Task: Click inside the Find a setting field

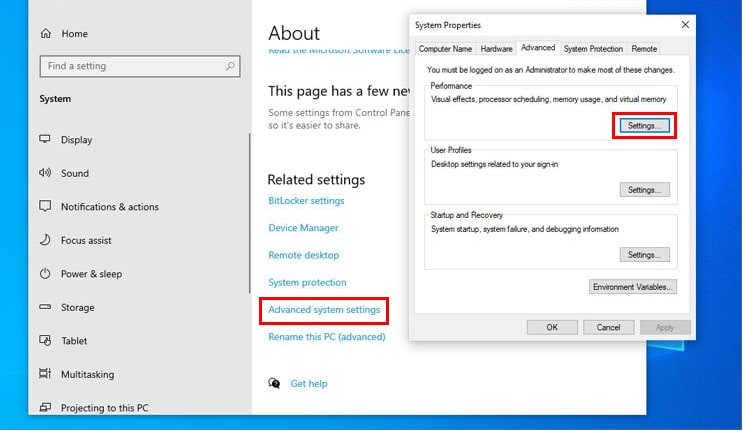Action: (x=130, y=66)
